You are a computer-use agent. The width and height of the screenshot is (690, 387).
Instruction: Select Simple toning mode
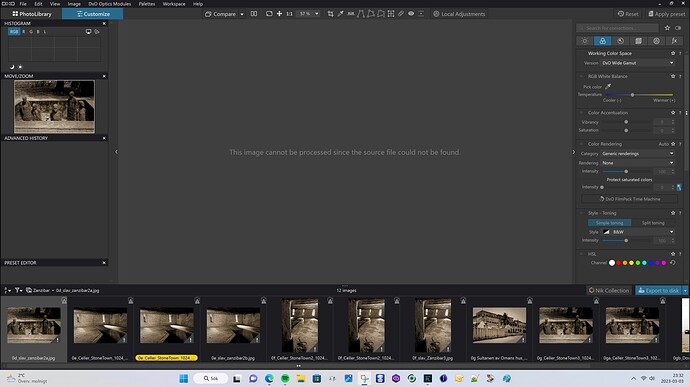pos(609,223)
